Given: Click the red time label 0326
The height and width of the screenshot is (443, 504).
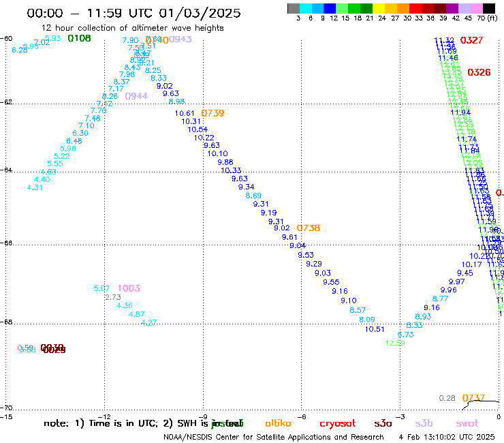Looking at the screenshot, I should 479,72.
